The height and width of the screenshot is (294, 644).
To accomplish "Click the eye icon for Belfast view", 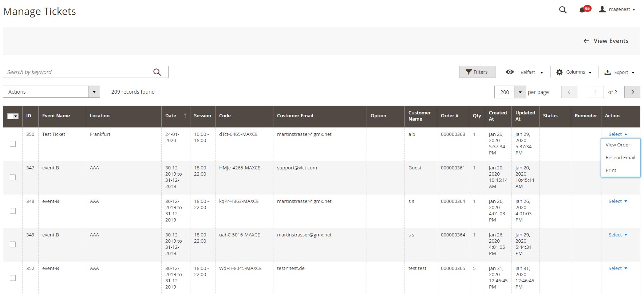I will [510, 72].
